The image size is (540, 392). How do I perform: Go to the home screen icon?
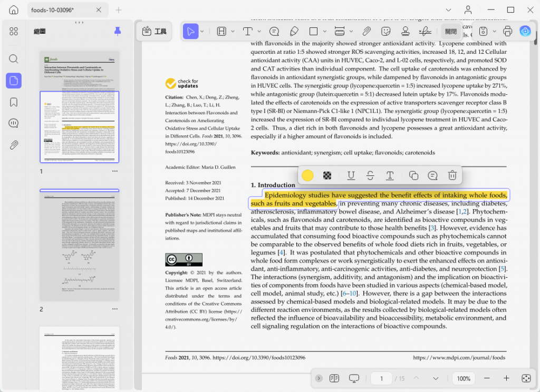point(13,9)
